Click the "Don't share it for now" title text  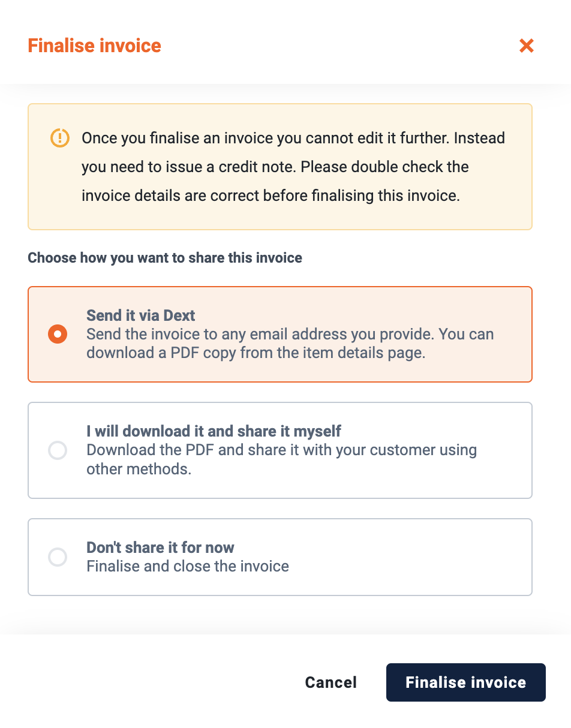[x=160, y=547]
